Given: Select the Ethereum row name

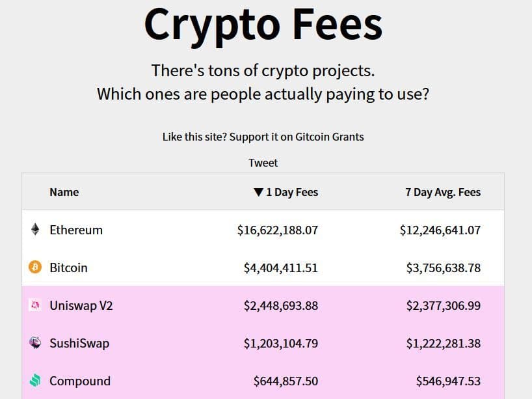Looking at the screenshot, I should pos(76,230).
